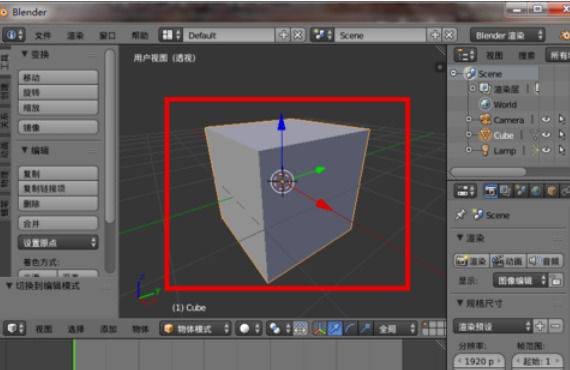Toggle the manipulate-center-points icon beside the pivot selector
The height and width of the screenshot is (370, 570).
(300, 329)
